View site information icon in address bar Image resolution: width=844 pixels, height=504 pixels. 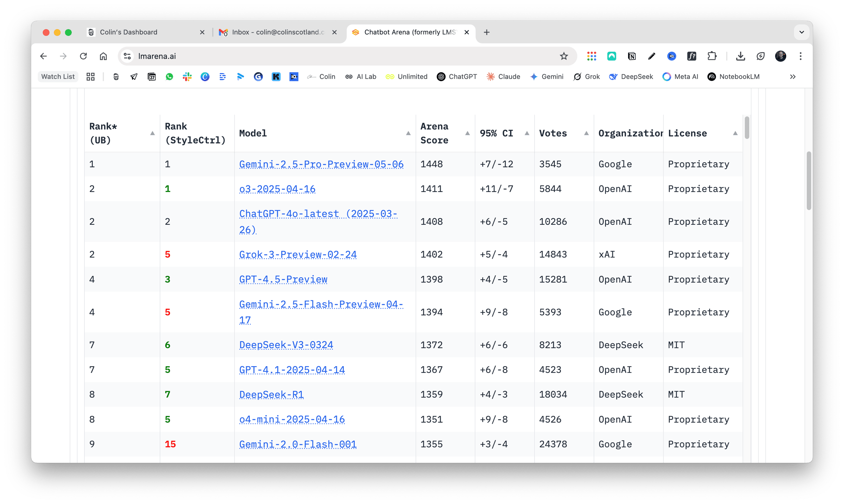[128, 56]
